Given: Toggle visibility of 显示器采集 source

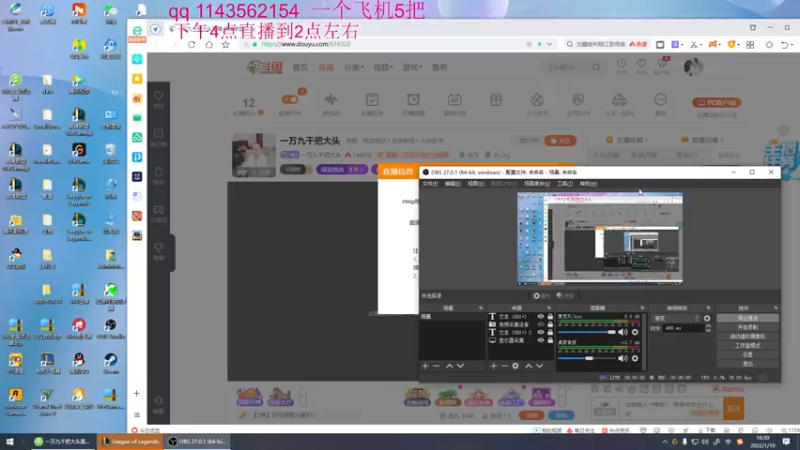Looking at the screenshot, I should [540, 340].
